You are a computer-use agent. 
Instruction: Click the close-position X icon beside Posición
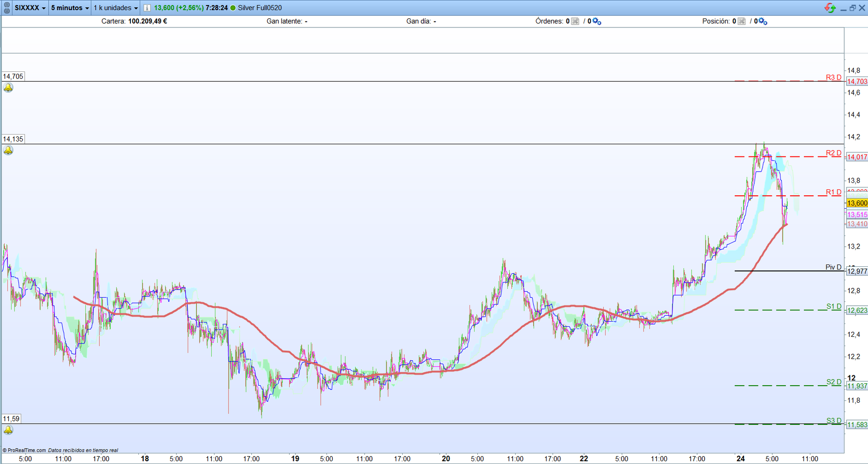[x=742, y=21]
